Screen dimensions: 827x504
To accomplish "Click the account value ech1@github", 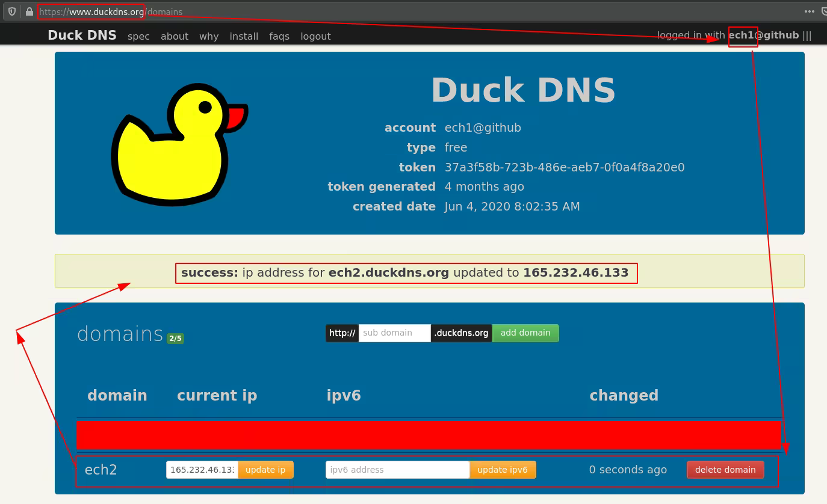I will click(x=483, y=128).
